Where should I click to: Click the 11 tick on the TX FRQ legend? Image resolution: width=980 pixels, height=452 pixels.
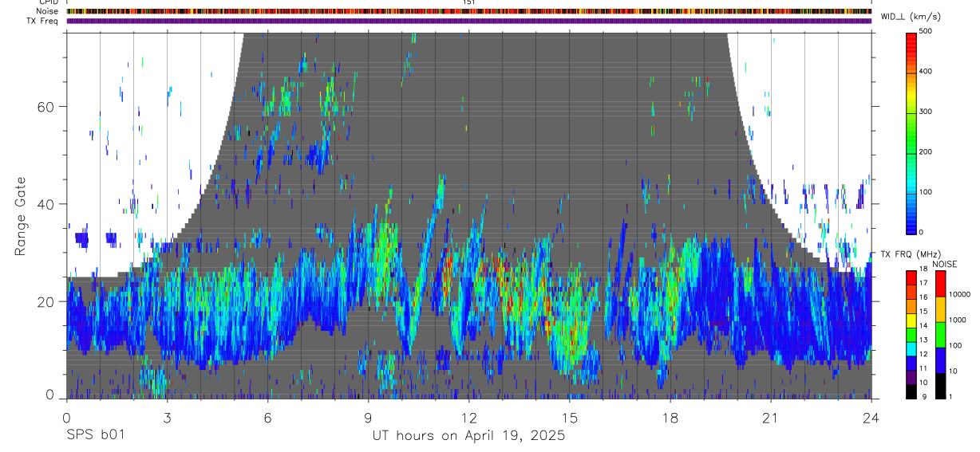pyautogui.click(x=923, y=368)
